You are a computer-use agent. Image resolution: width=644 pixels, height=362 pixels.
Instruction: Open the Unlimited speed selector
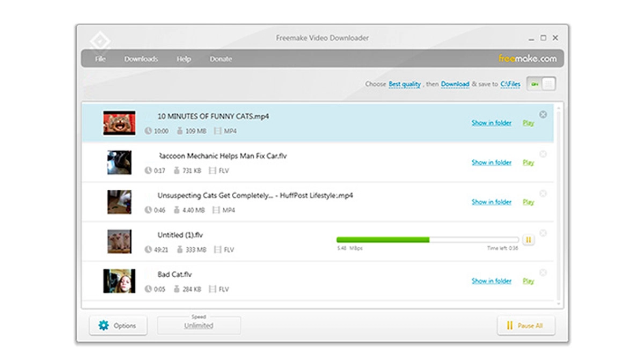[199, 326]
